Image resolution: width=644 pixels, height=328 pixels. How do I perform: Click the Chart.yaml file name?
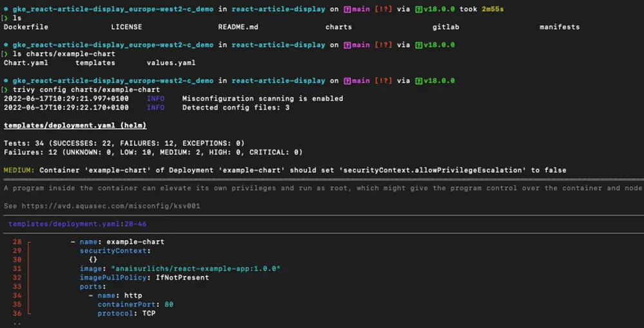pyautogui.click(x=26, y=63)
